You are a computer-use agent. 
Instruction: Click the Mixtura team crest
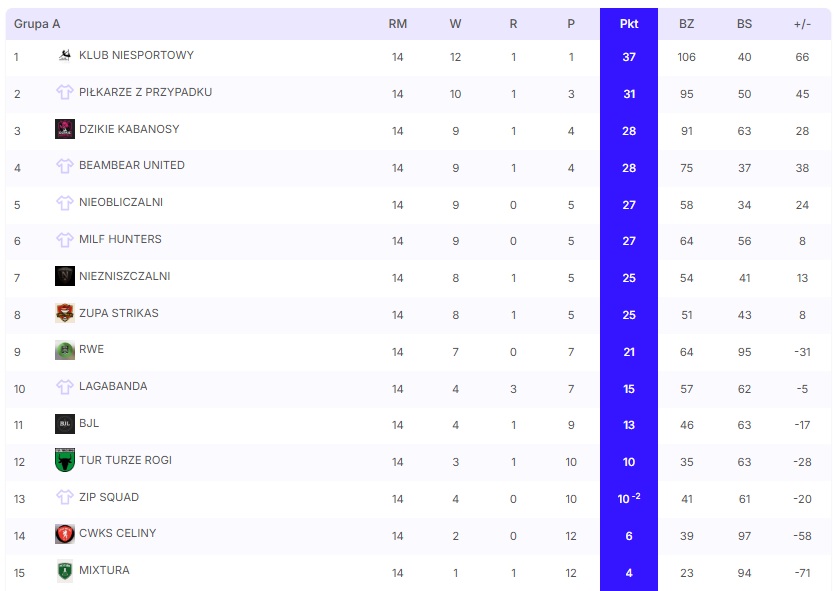(65, 571)
